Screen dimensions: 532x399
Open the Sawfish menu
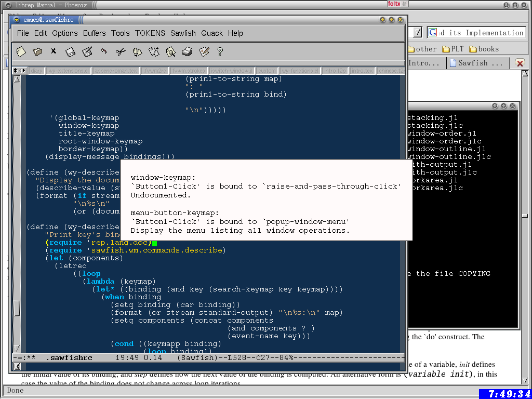point(183,33)
